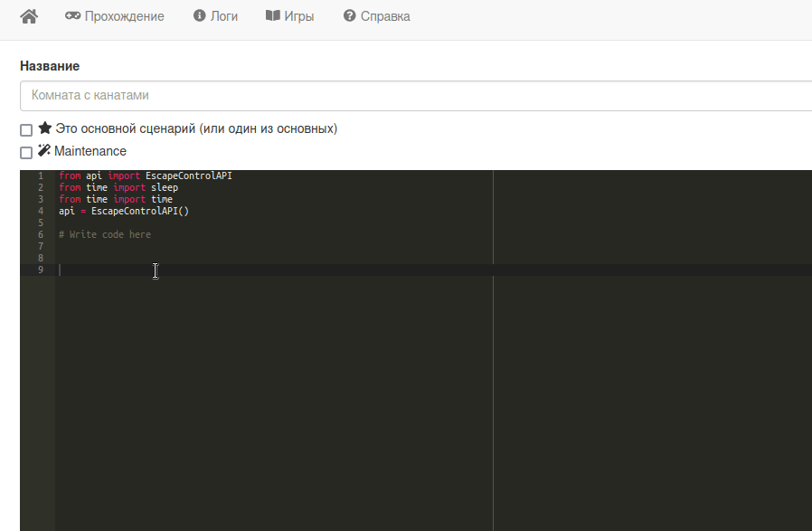Click the star icon for main scenario
The height and width of the screenshot is (531, 812).
45,128
